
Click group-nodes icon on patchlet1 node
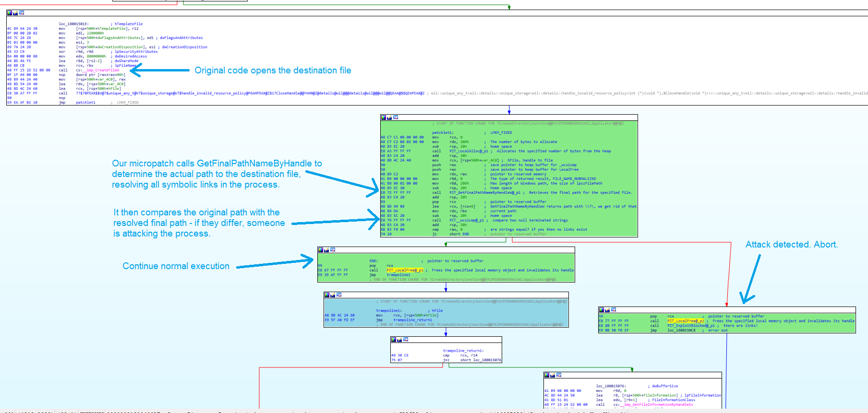[x=396, y=118]
